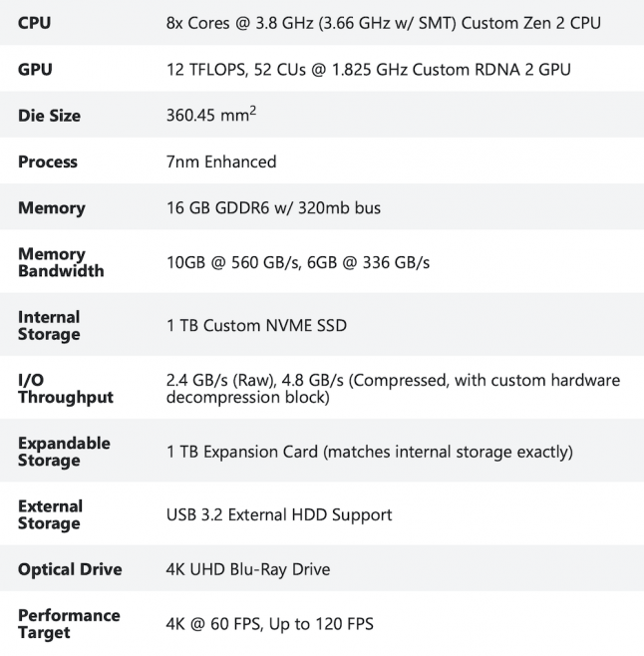Click the Memory row label
This screenshot has width=644, height=656.
(52, 208)
